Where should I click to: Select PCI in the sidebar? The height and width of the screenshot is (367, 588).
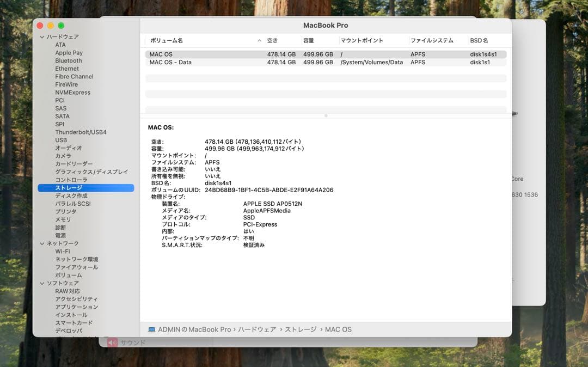coord(60,100)
